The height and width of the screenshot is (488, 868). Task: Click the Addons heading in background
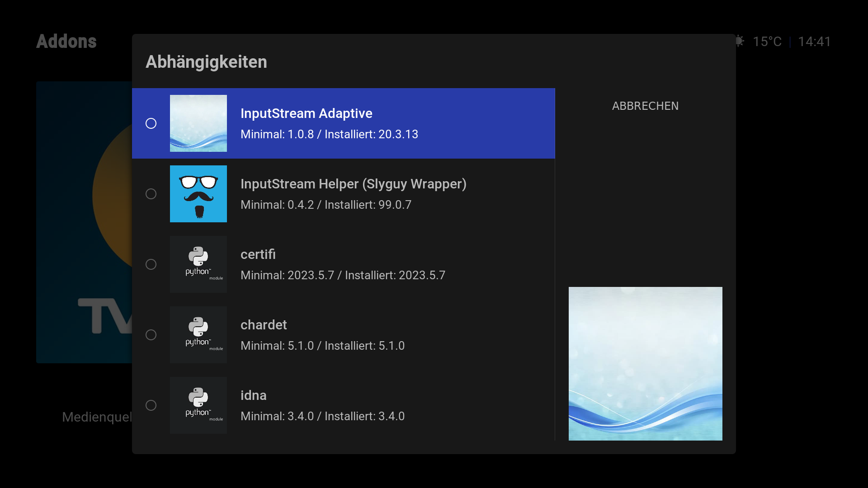click(66, 42)
